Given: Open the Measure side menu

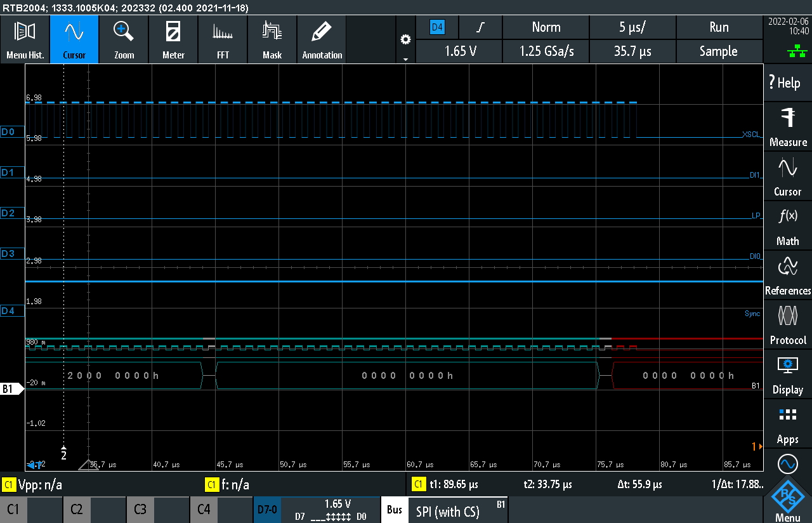Looking at the screenshot, I should pos(787,127).
